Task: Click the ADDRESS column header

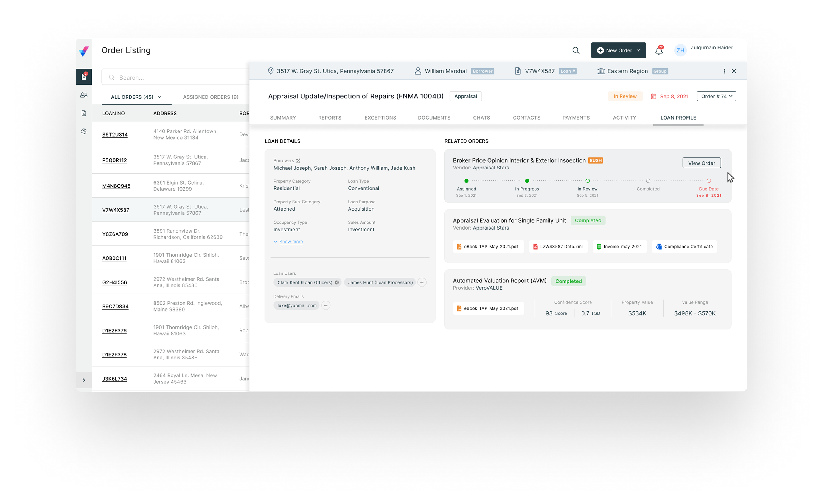Action: (x=165, y=113)
